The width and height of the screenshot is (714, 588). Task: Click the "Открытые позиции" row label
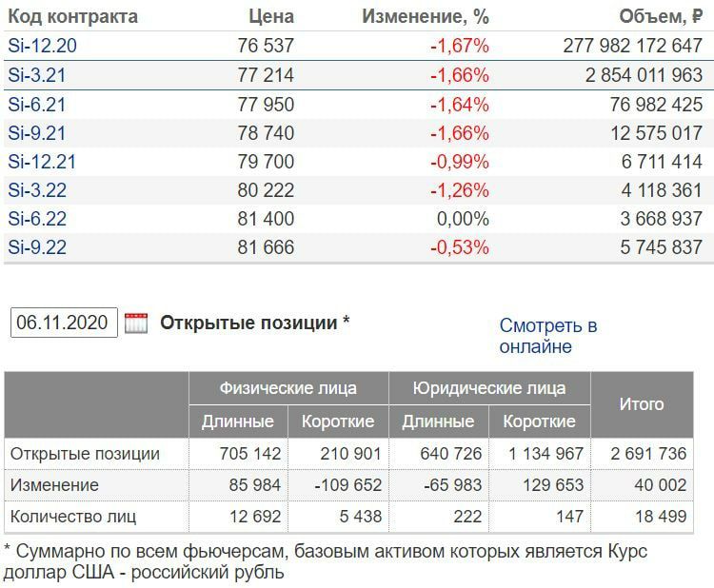click(x=86, y=454)
